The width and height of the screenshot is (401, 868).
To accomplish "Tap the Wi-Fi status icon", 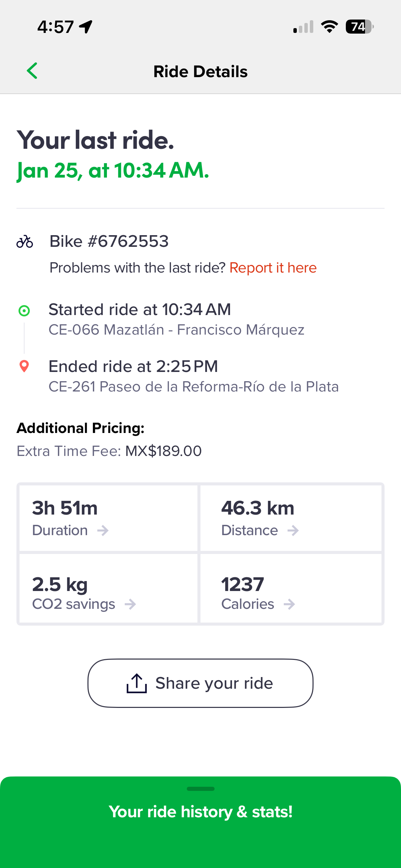I will pyautogui.click(x=329, y=27).
